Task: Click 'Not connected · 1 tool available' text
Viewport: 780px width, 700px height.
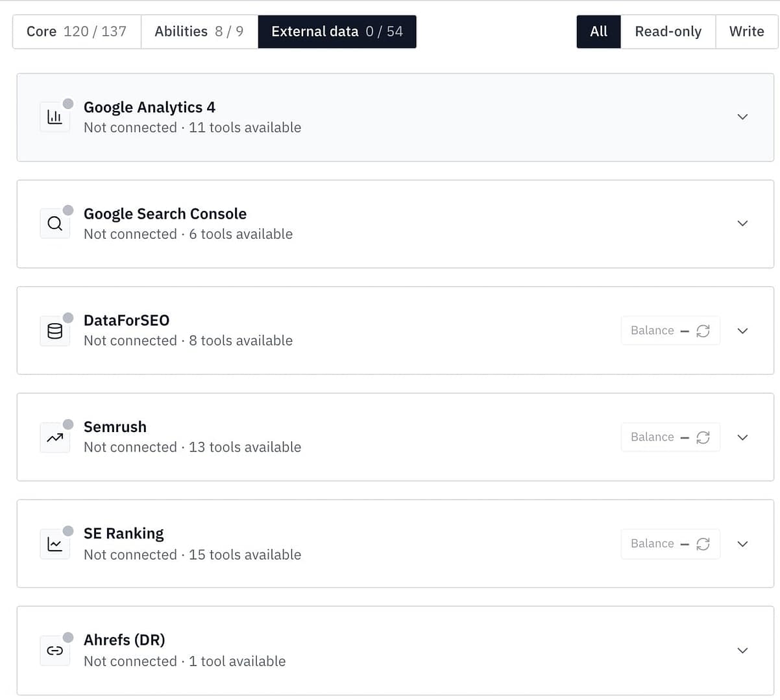Action: pyautogui.click(x=184, y=661)
